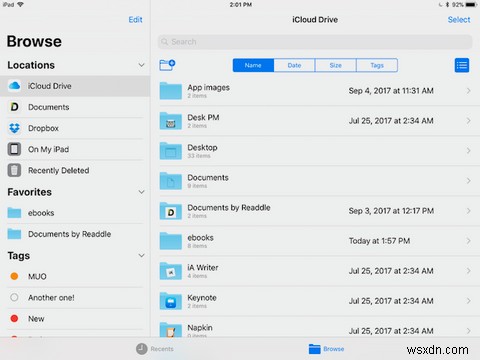
Task: Open the Recently Deleted location label
Action: click(59, 171)
